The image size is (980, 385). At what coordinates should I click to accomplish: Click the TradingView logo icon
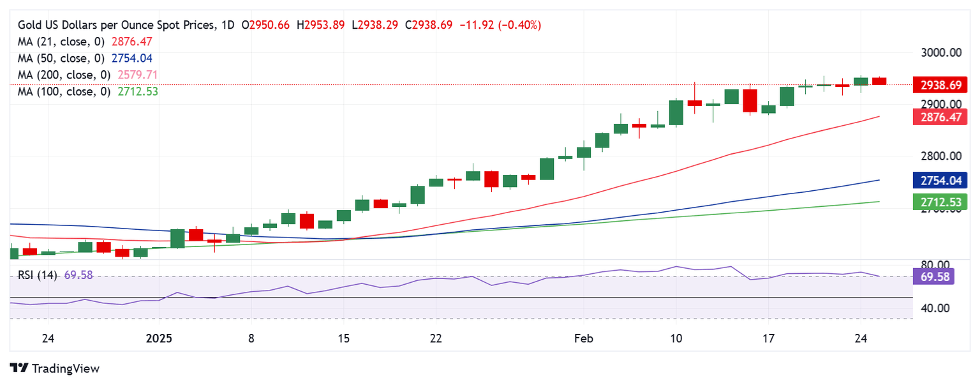(19, 368)
